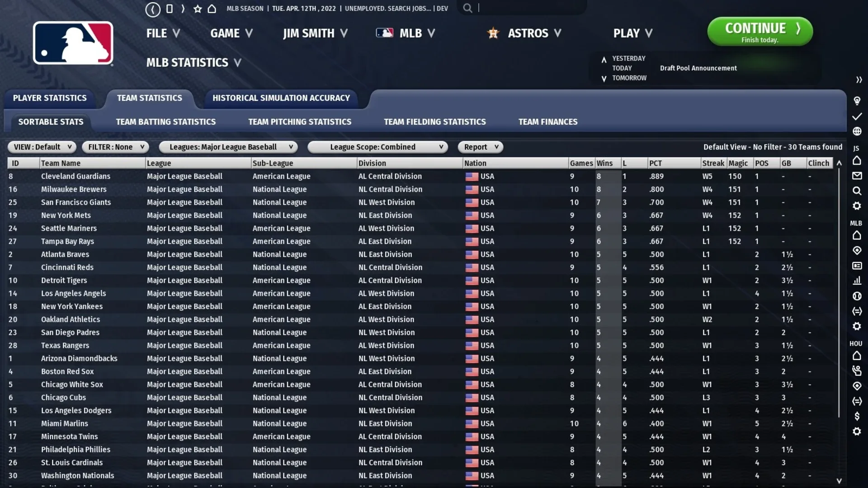Expand the sidebar double-chevron icon
This screenshot has height=488, width=868.
(x=859, y=80)
